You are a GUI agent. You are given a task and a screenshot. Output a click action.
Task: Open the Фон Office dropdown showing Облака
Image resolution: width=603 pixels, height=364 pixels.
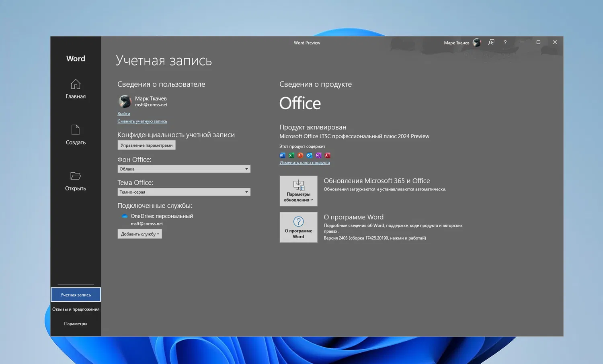click(x=184, y=169)
